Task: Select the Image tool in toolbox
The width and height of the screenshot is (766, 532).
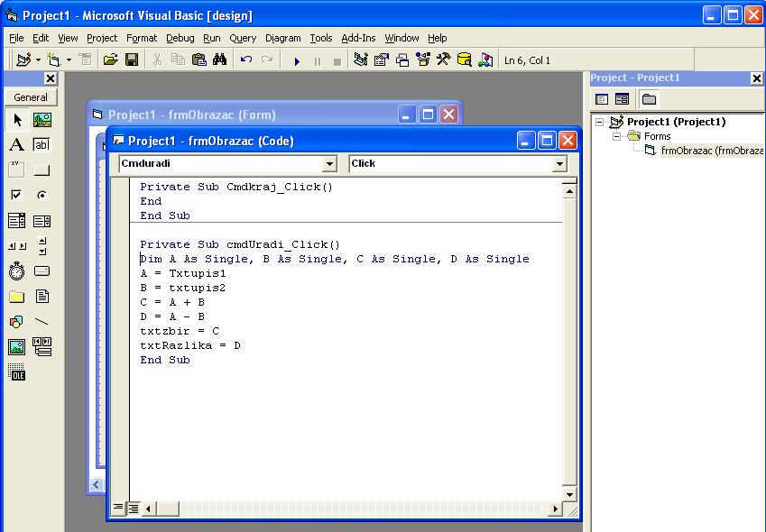Action: tap(17, 347)
